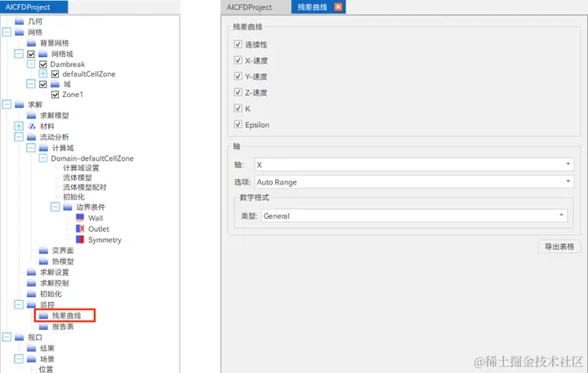
Task: Select the Domain-defaultCellZone tree item
Action: click(92, 158)
